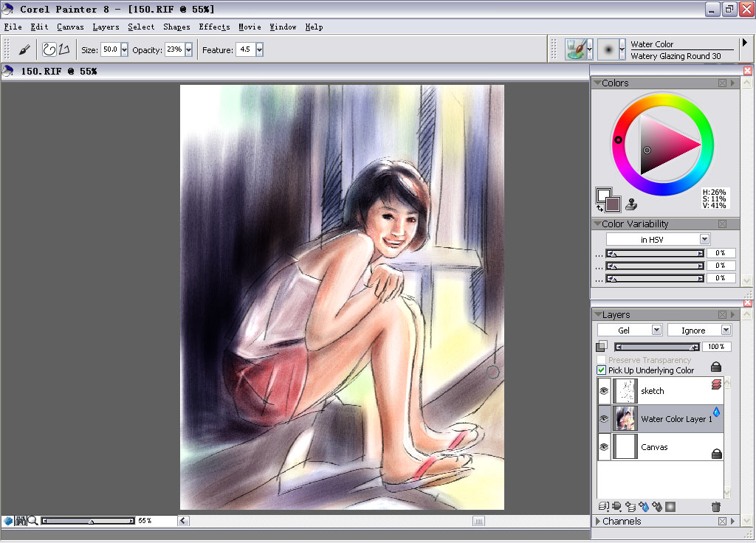Toggle Preserve Transparency checkbox
Viewport: 756px width, 543px height.
pos(601,359)
